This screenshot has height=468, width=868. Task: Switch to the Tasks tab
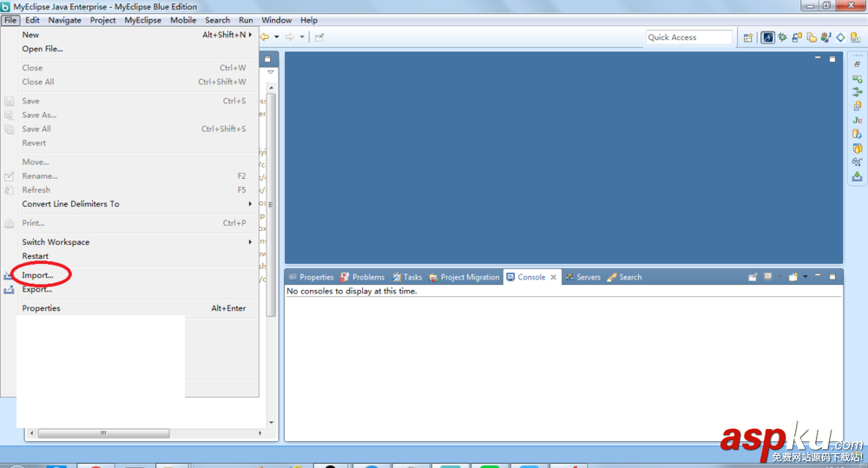(407, 277)
